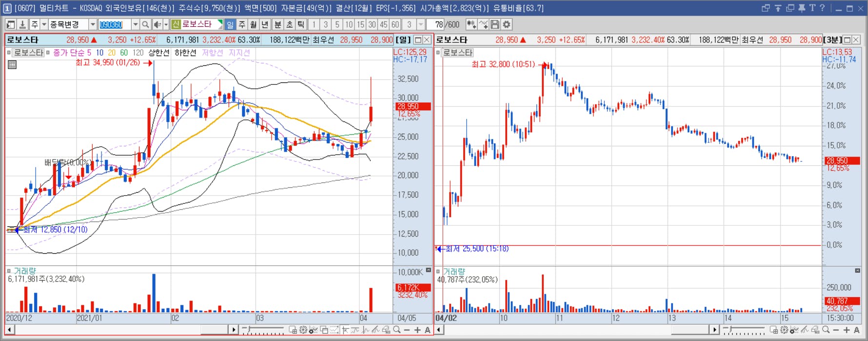Expand the volume pane corner button on the daily chart
Screen dimensions: 868x341
coord(429,270)
